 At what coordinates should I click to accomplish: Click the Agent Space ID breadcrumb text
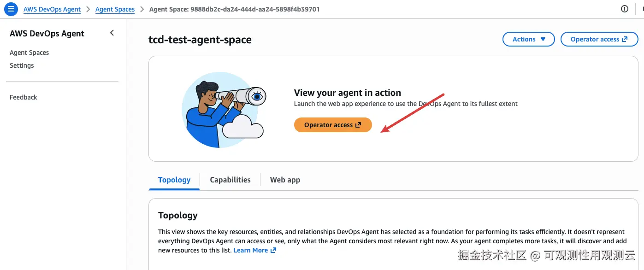pos(234,9)
